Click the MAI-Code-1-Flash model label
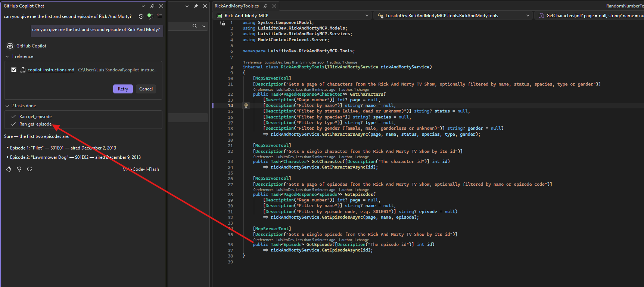 click(141, 169)
